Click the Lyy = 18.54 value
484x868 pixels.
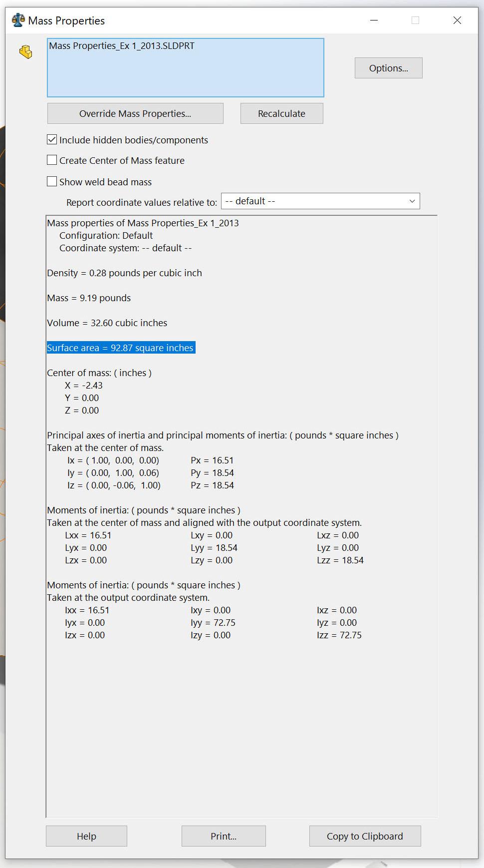214,548
